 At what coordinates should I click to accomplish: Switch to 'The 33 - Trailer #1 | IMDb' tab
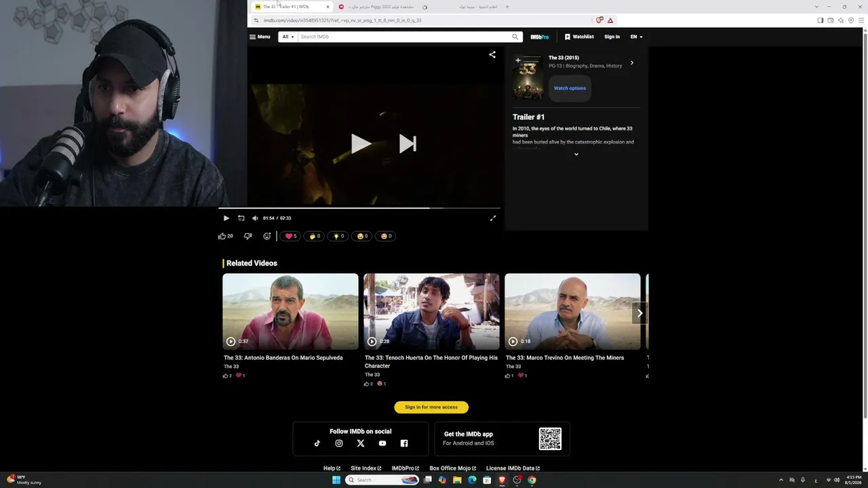[292, 7]
